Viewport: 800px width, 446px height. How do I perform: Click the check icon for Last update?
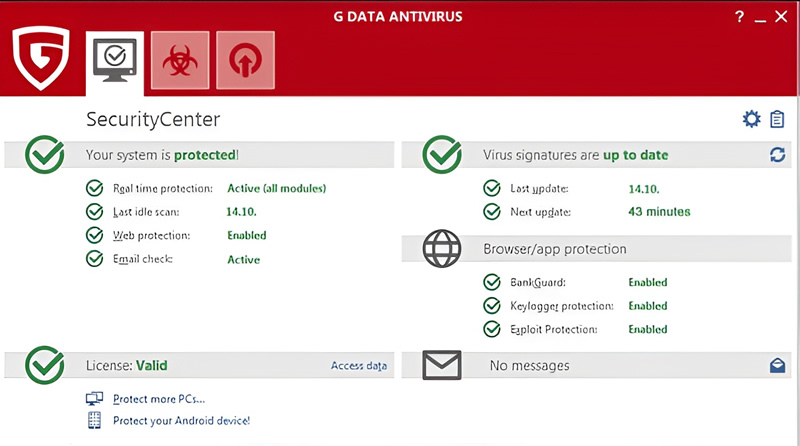click(x=492, y=188)
